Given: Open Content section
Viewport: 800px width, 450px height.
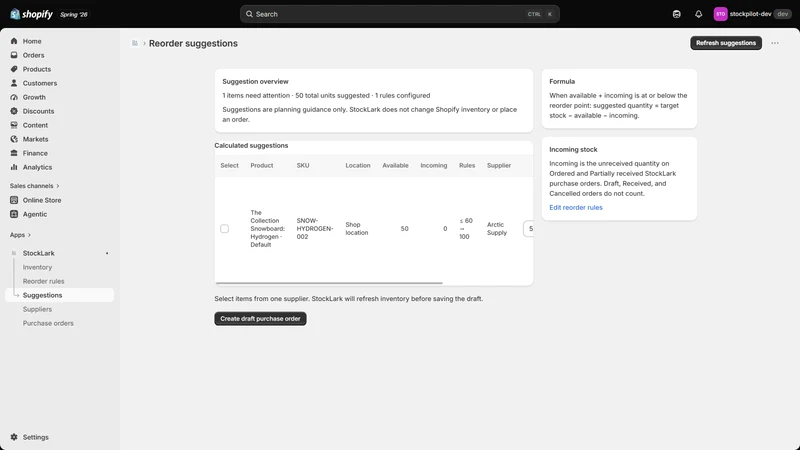Looking at the screenshot, I should click(35, 125).
